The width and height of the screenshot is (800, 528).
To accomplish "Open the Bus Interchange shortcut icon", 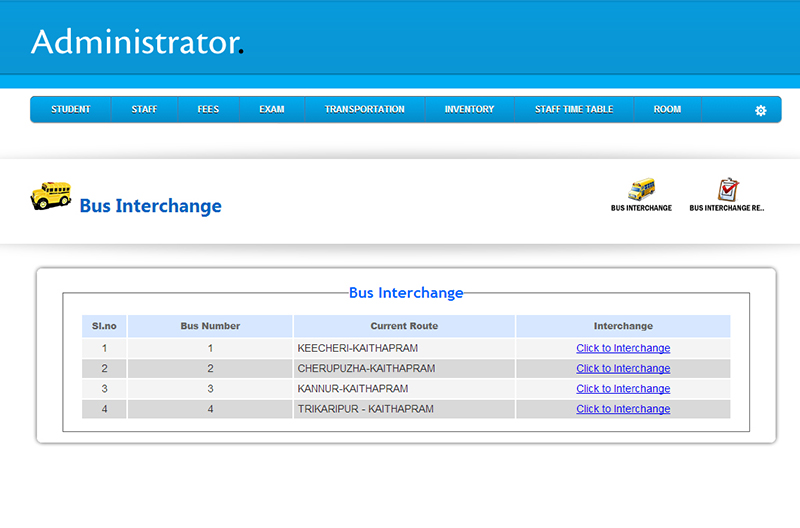I will [x=641, y=190].
